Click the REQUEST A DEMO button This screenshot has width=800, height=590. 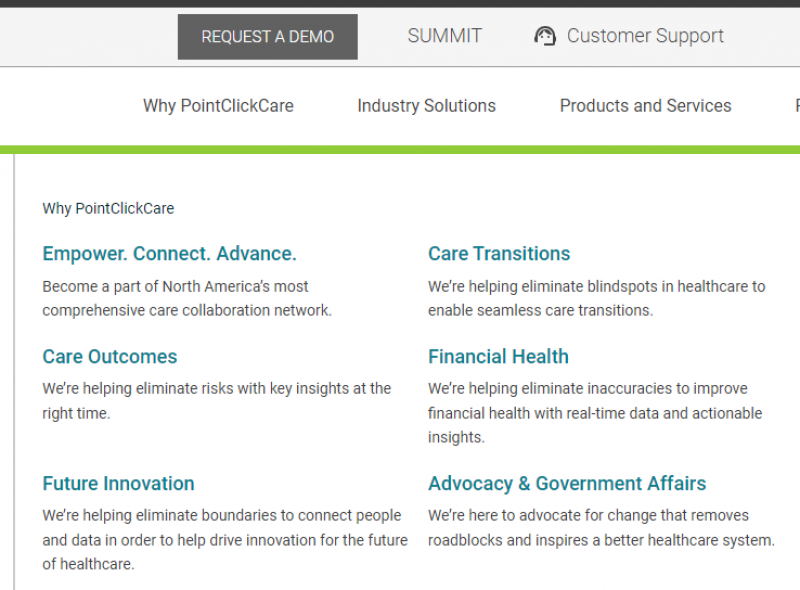tap(267, 36)
